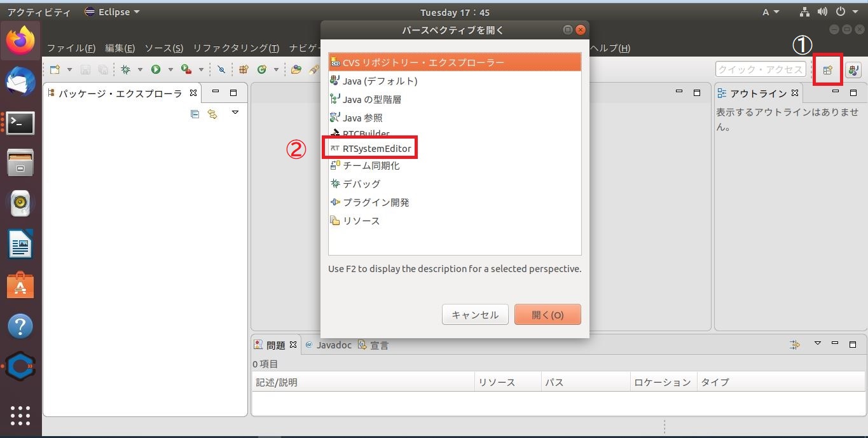Toggle the skip all breakpoints icon
The image size is (868, 438).
click(221, 69)
